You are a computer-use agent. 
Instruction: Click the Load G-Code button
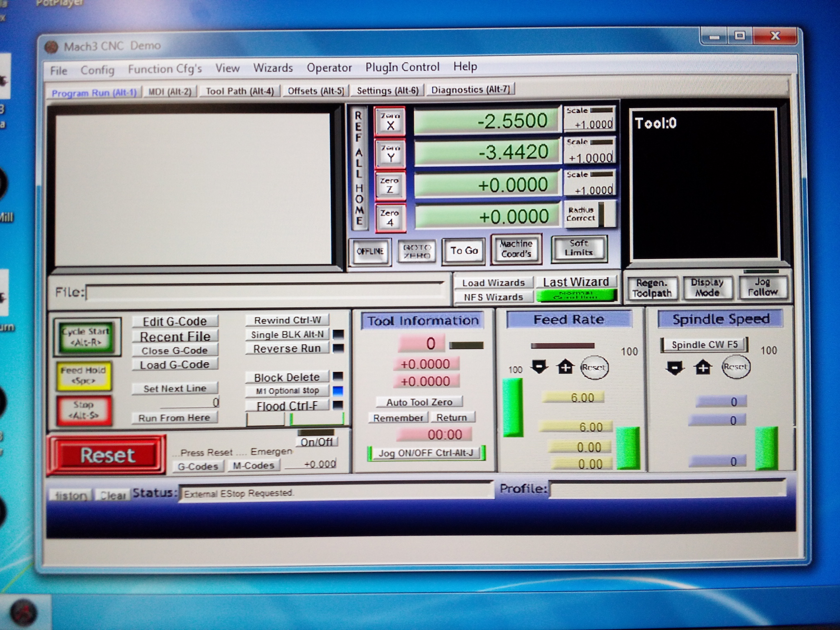tap(175, 365)
